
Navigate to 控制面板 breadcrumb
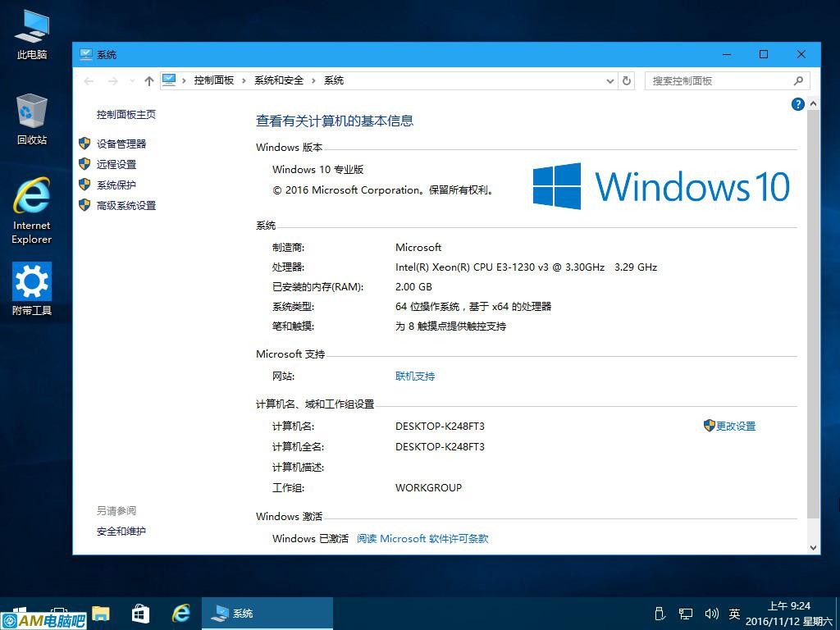tap(214, 80)
